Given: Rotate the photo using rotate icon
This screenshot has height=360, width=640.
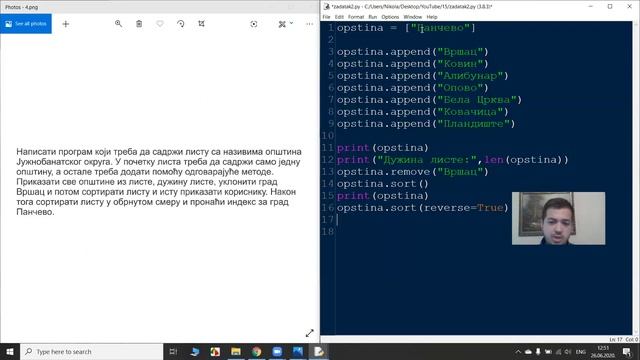Looking at the screenshot, I should click(181, 24).
